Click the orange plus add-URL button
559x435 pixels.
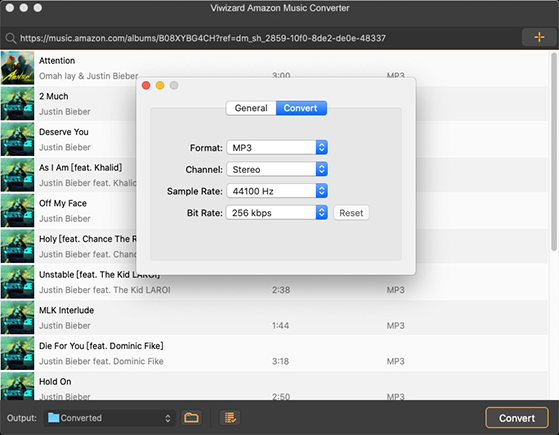point(539,37)
